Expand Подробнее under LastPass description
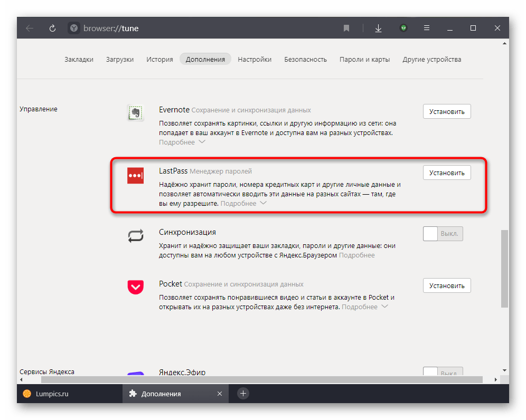This screenshot has height=420, width=526. point(243,204)
